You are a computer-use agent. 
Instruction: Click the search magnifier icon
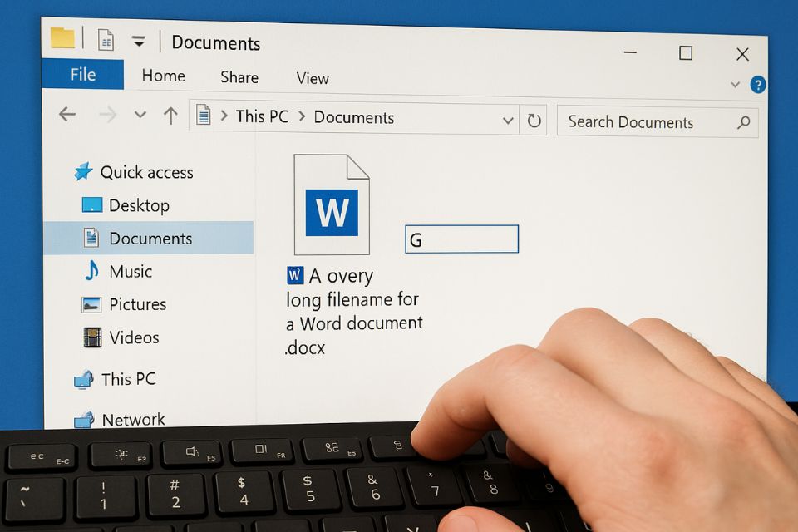pyautogui.click(x=743, y=122)
